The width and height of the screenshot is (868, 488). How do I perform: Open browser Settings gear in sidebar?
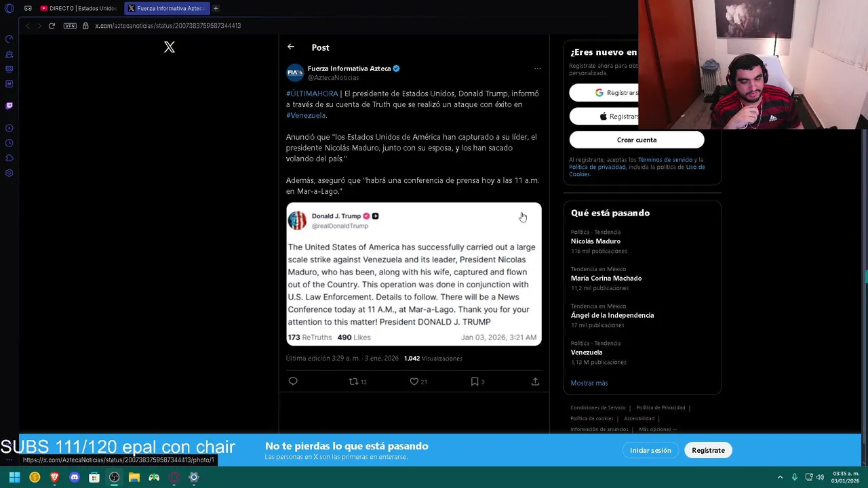coord(9,173)
